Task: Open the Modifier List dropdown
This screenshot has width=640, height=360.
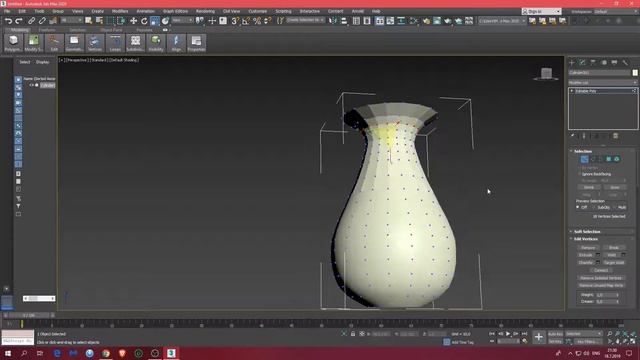Action: point(603,82)
